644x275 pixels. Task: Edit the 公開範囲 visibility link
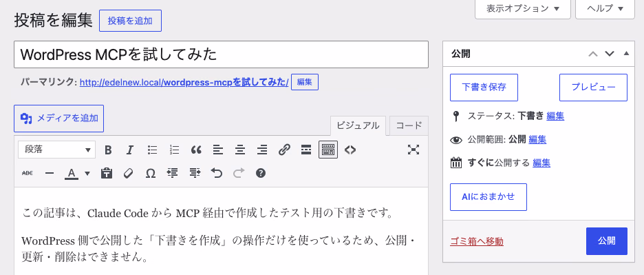[x=537, y=139]
